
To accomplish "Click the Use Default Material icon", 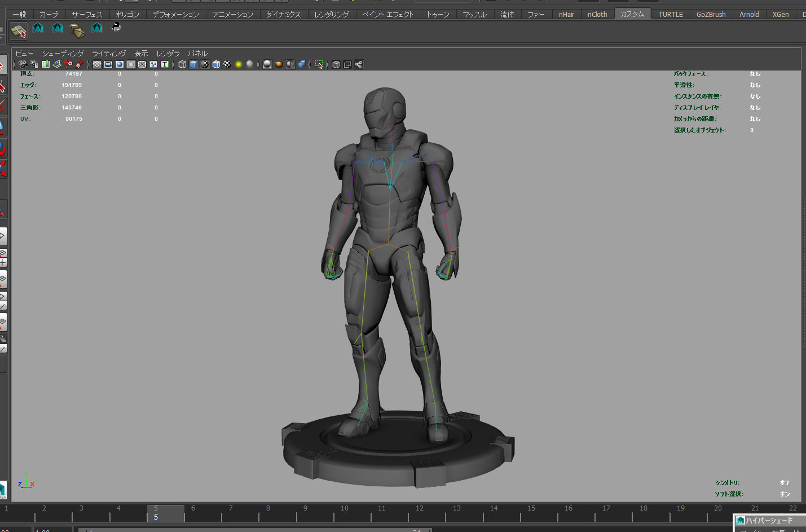I will [205, 64].
